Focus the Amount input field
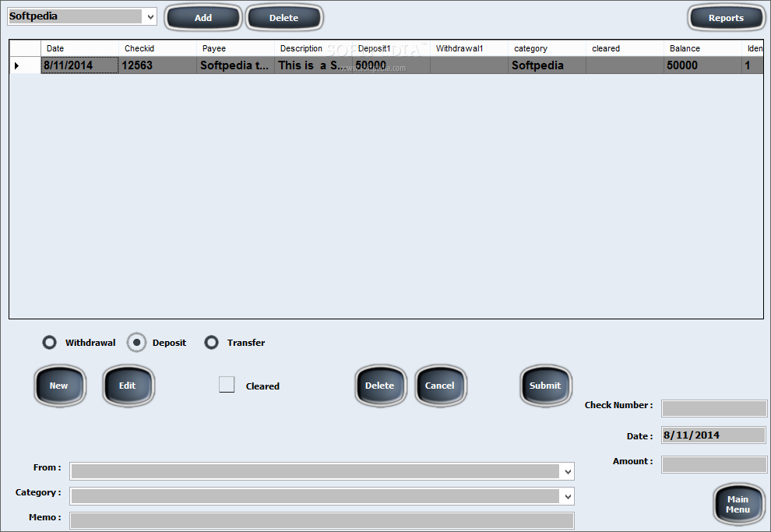The width and height of the screenshot is (771, 532). [714, 464]
